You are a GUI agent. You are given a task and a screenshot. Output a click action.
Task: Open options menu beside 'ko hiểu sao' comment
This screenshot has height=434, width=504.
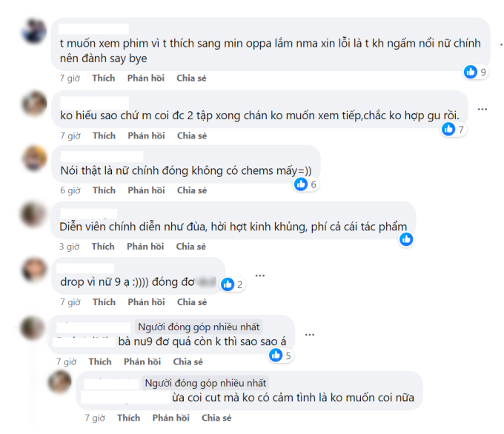(483, 109)
